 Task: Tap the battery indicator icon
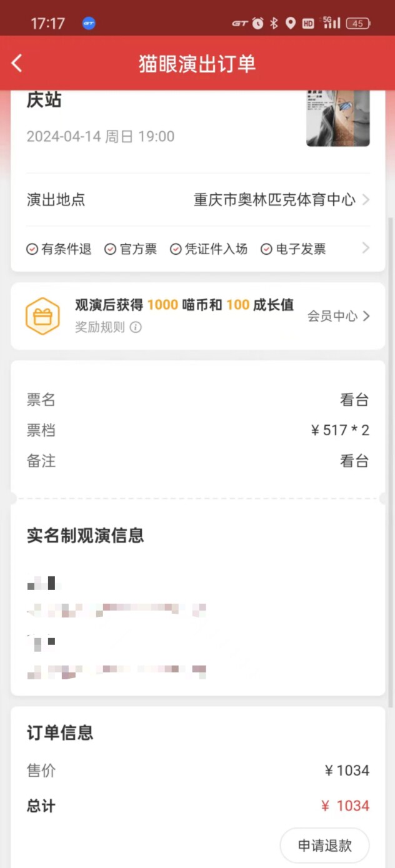tap(358, 23)
